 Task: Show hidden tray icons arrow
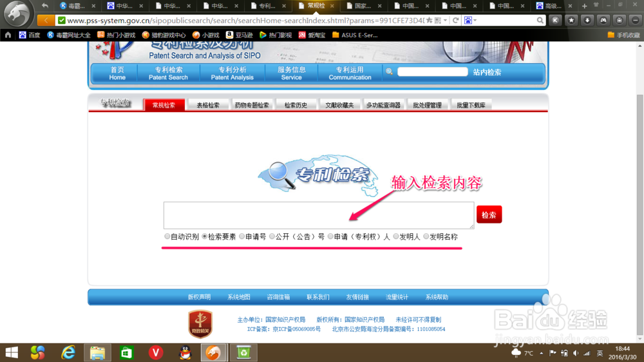542,353
